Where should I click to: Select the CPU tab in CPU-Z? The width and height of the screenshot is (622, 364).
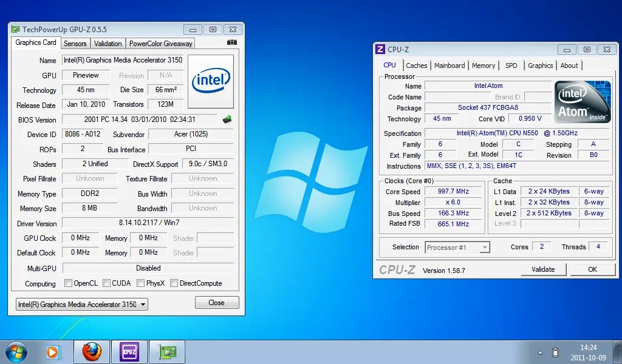[x=389, y=65]
